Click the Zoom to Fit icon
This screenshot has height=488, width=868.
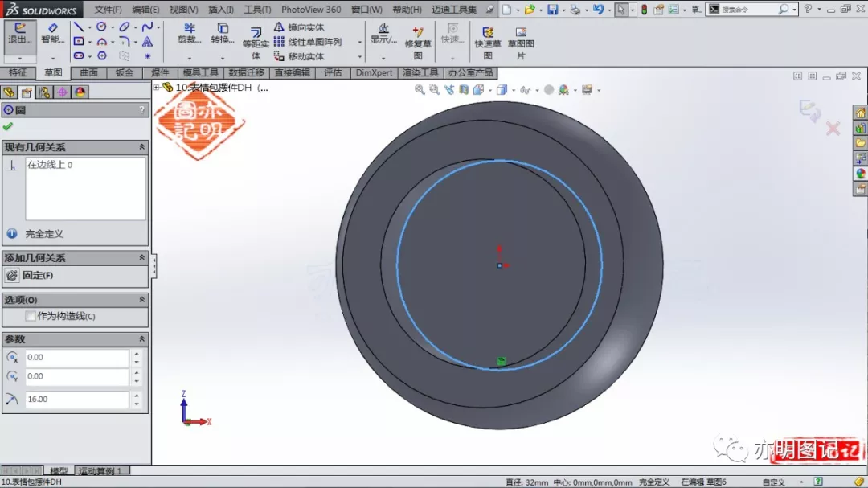point(420,90)
